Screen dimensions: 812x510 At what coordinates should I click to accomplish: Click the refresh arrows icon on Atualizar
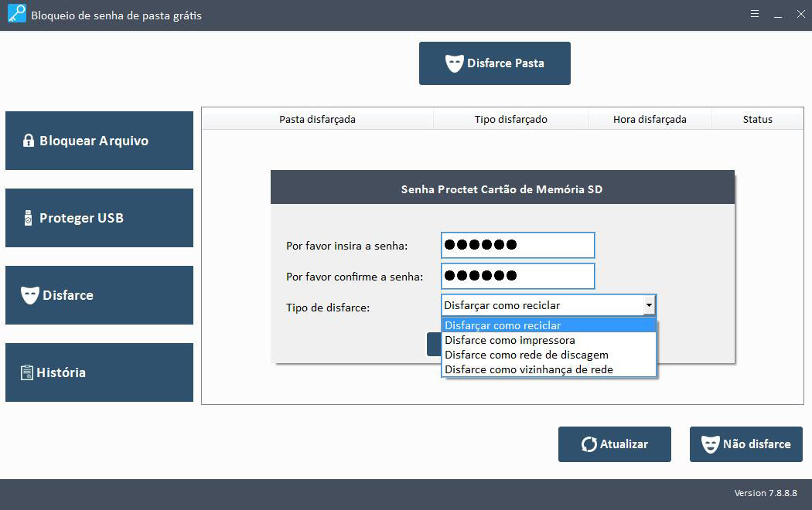tap(589, 444)
